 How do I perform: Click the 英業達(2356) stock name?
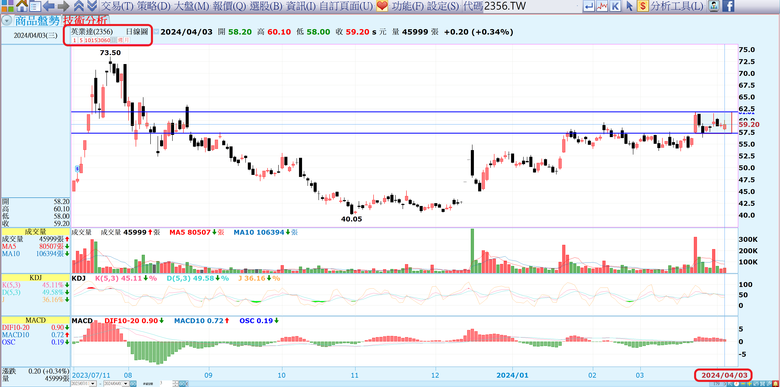point(92,31)
